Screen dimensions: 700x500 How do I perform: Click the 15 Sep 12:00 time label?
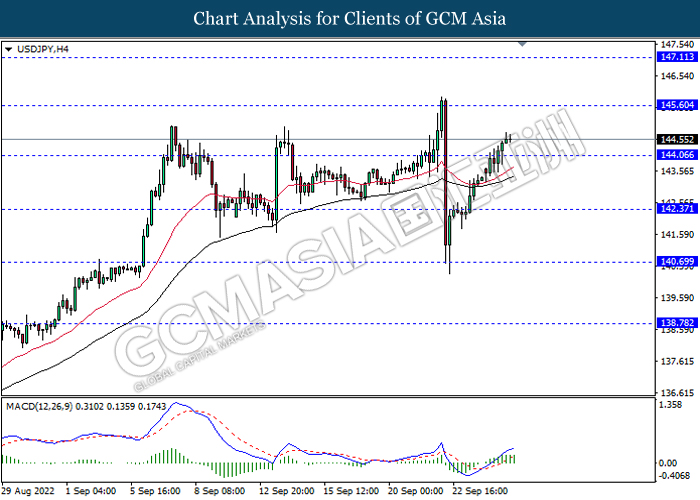[x=351, y=491]
